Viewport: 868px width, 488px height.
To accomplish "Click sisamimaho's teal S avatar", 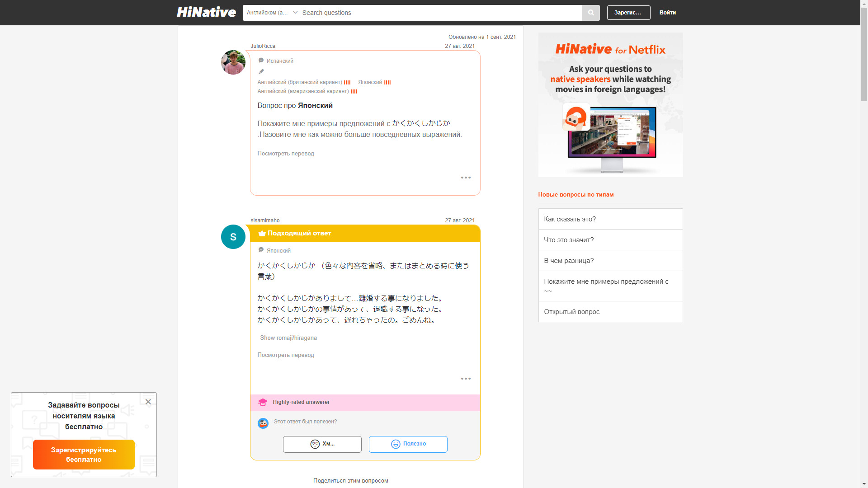I will click(233, 237).
